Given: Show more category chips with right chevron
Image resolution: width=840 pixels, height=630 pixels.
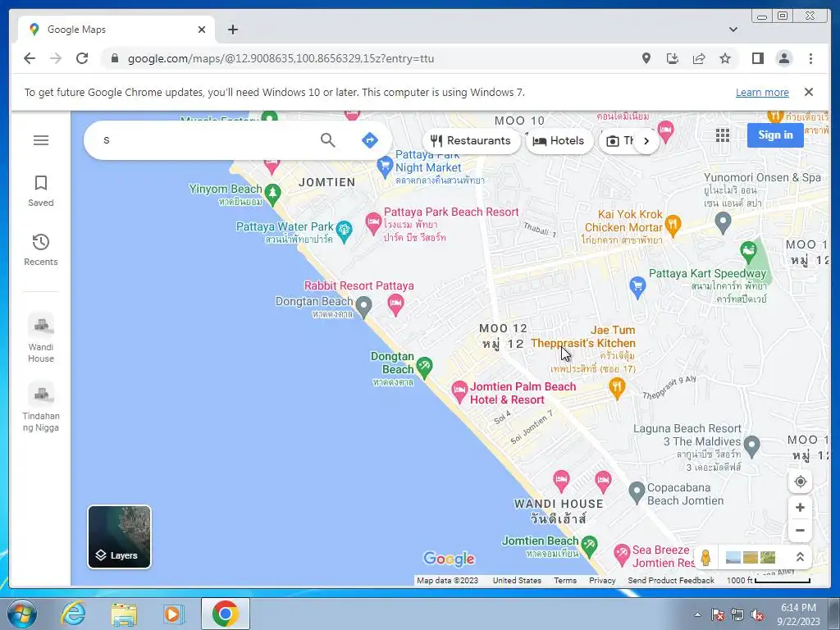Looking at the screenshot, I should 646,141.
